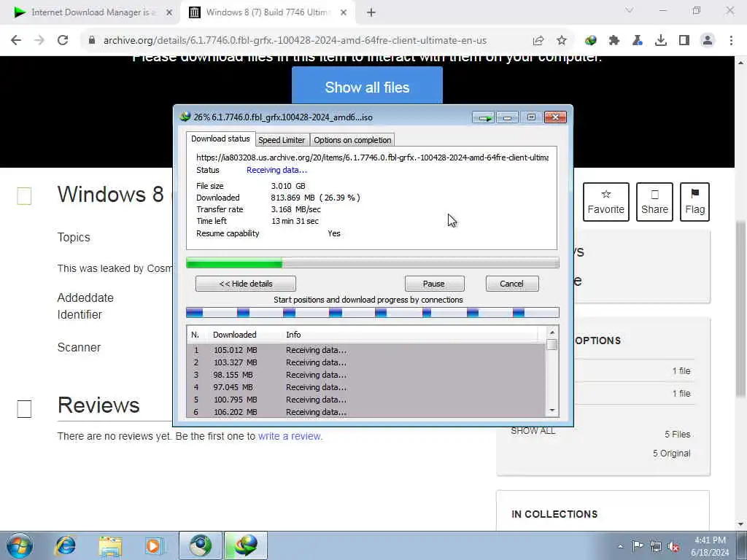Switch to Windows 8 (7) Build 7746 tab

tap(267, 13)
